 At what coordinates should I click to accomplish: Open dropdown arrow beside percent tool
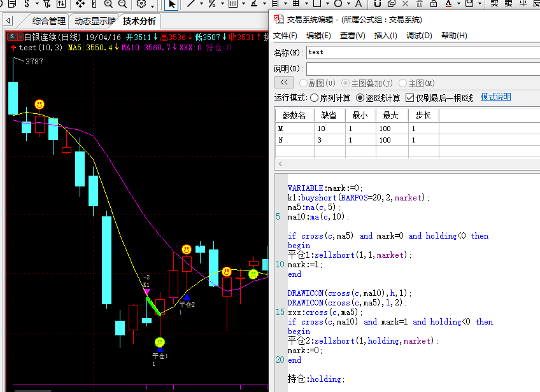tap(222, 4)
